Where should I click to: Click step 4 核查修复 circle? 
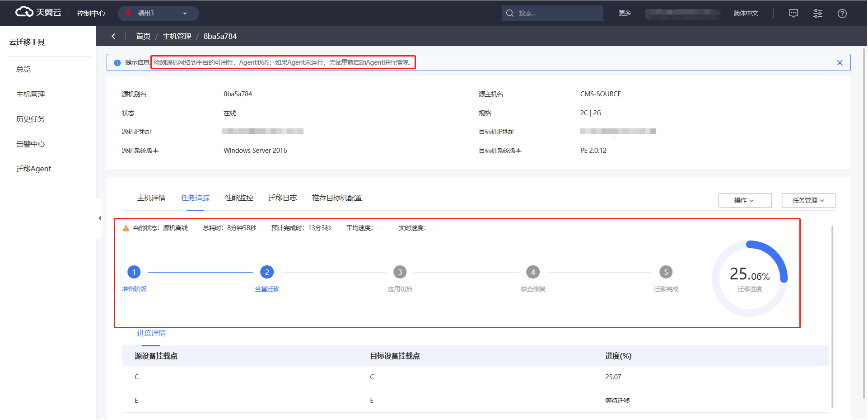point(533,272)
